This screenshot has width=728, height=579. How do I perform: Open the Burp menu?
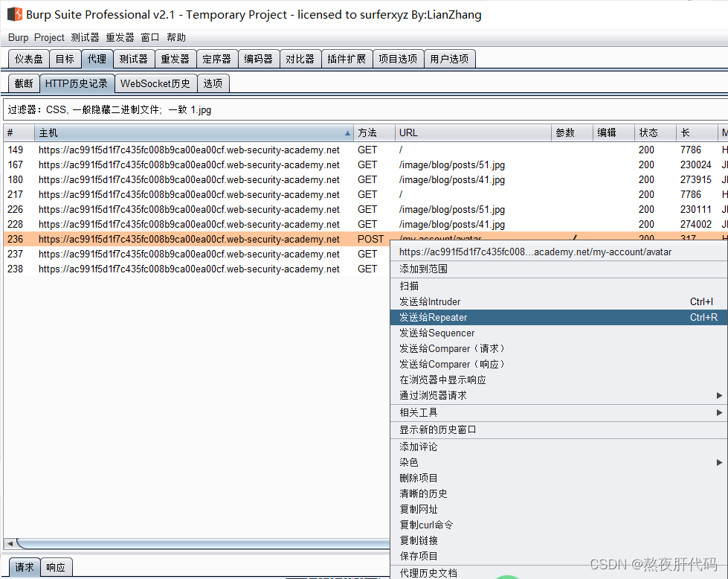click(18, 38)
